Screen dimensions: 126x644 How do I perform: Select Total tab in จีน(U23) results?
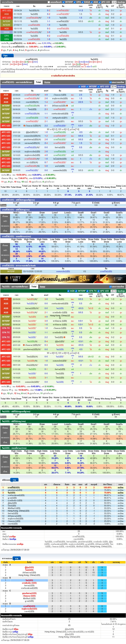34,287
